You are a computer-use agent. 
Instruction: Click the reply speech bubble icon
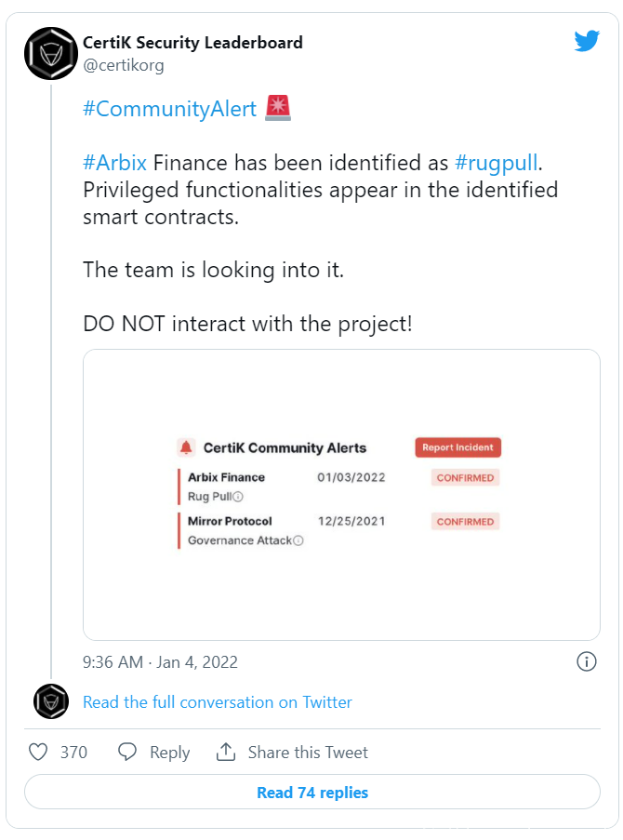(127, 753)
